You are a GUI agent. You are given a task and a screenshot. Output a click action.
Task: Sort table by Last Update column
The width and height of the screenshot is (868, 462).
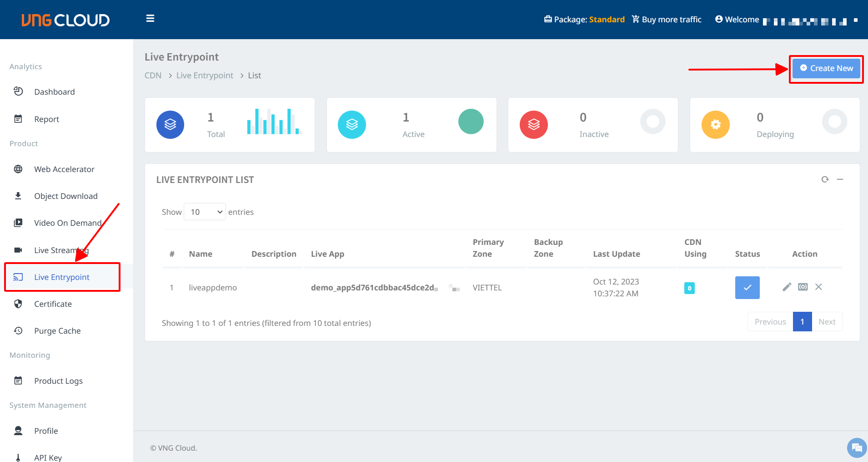(616, 254)
